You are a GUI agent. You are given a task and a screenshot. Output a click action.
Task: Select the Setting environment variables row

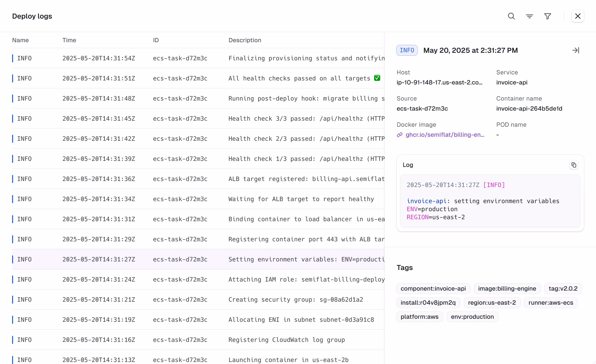coord(198,259)
